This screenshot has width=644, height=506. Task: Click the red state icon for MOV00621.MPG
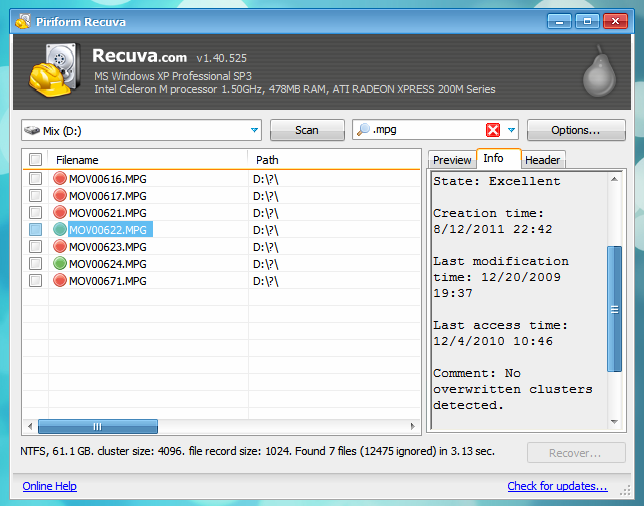tap(60, 212)
